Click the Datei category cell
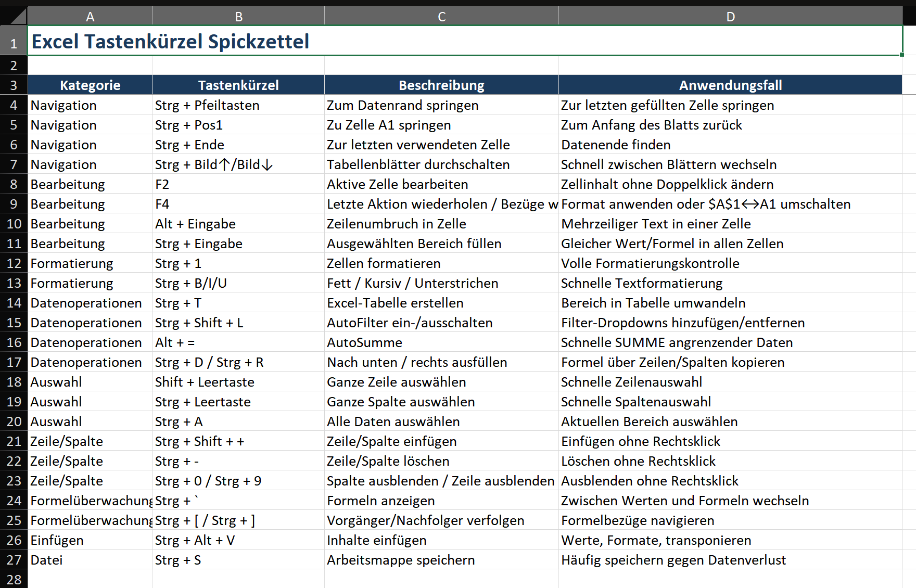This screenshot has height=588, width=916. [x=90, y=560]
